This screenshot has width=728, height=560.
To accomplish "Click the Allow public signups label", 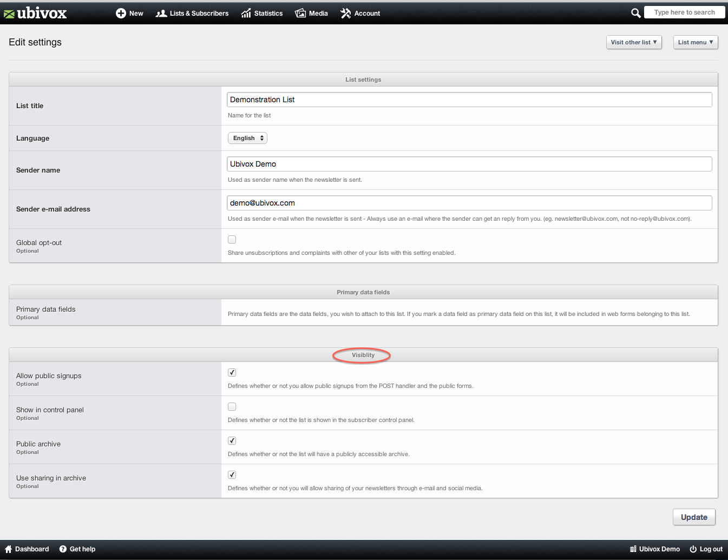I will tap(49, 376).
